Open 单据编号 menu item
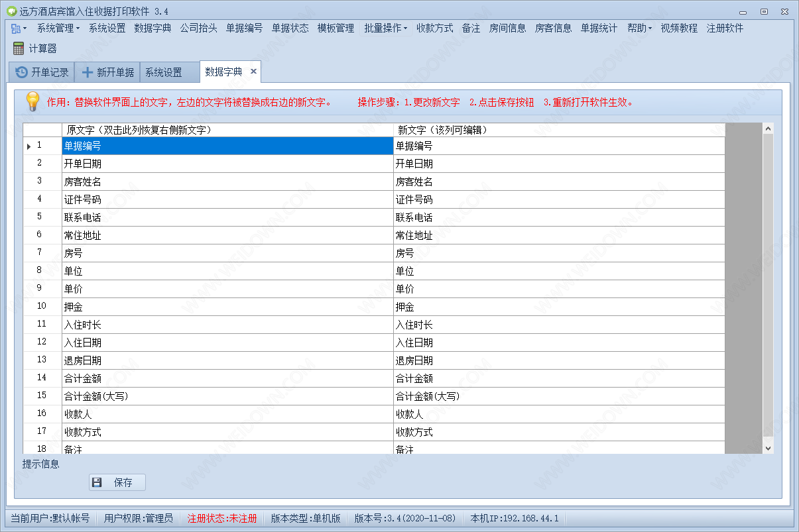The height and width of the screenshot is (532, 799). pos(244,28)
